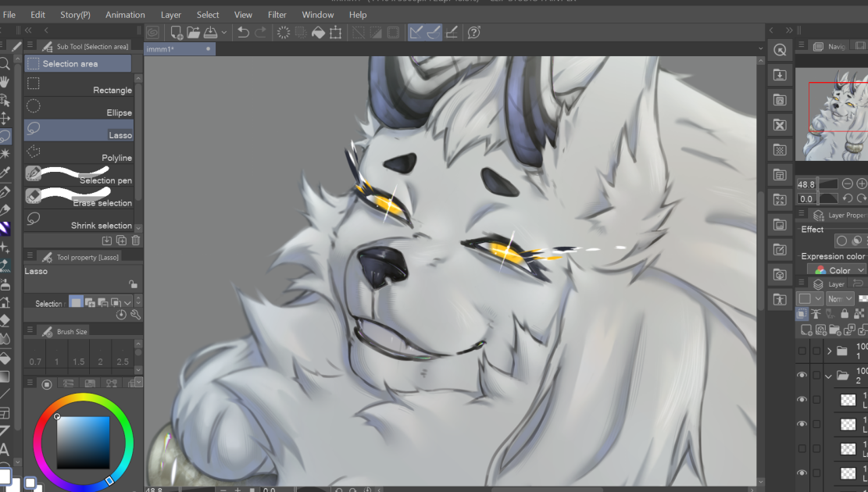The image size is (868, 492).
Task: Choose the Polyline selection sub tool
Action: (79, 153)
